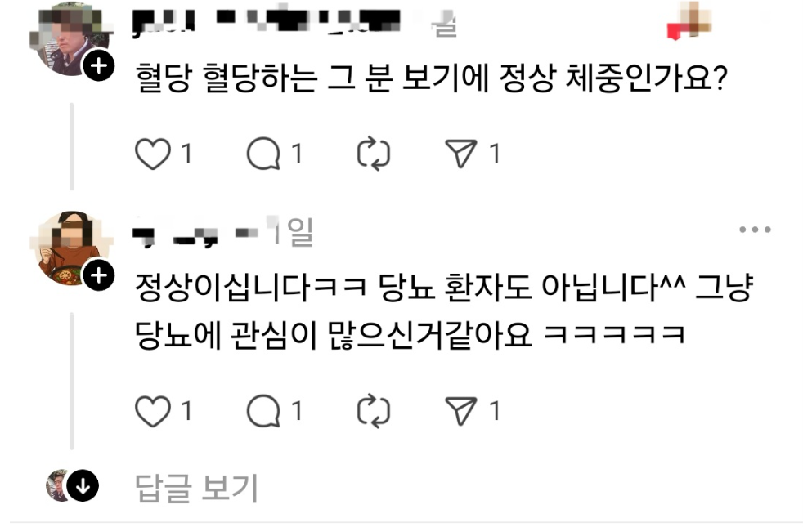This screenshot has height=527, width=812.
Task: Share the first comment via paper plane icon
Action: click(461, 154)
